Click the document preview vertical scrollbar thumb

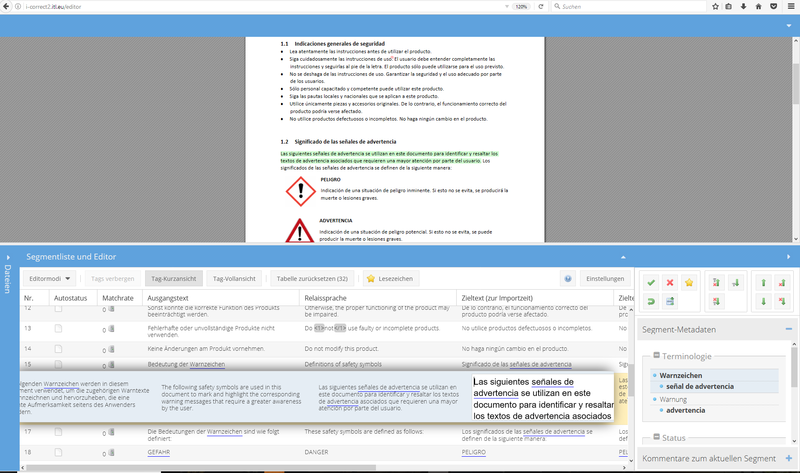pos(795,84)
